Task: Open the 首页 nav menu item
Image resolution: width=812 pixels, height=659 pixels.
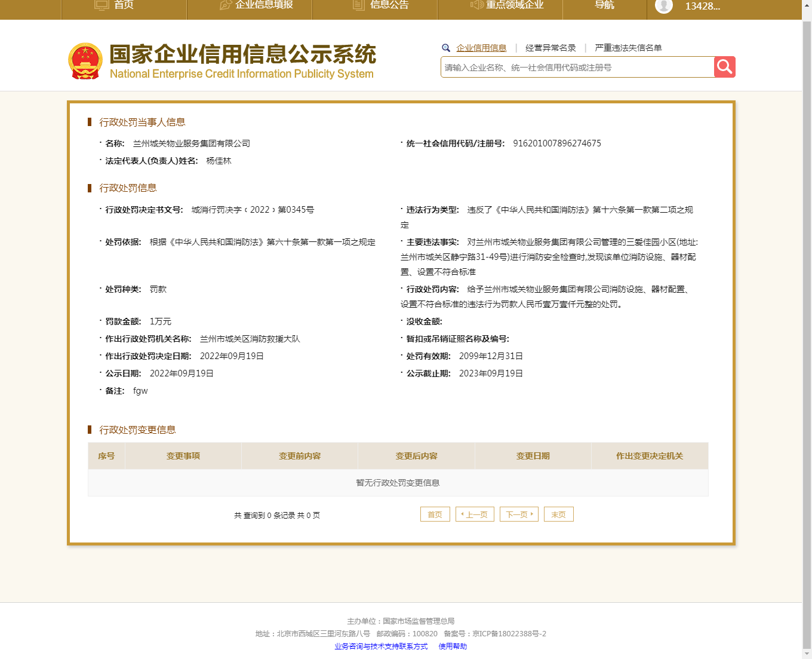Action: tap(124, 5)
